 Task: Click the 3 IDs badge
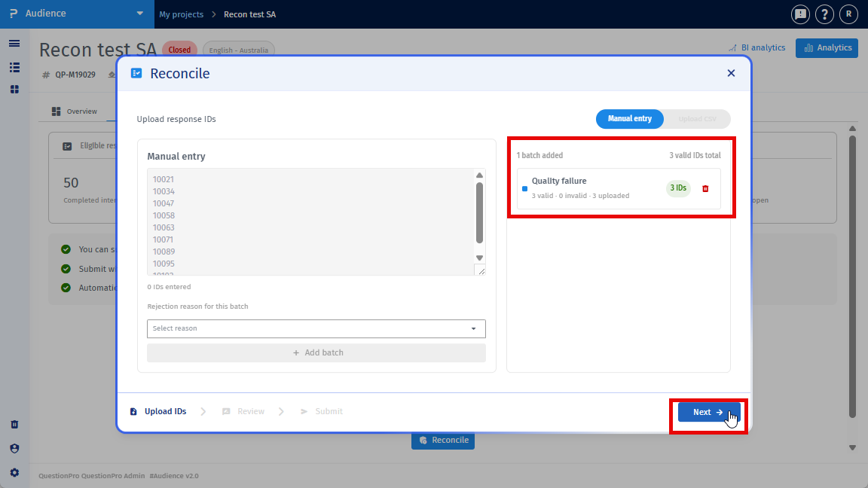(x=678, y=188)
